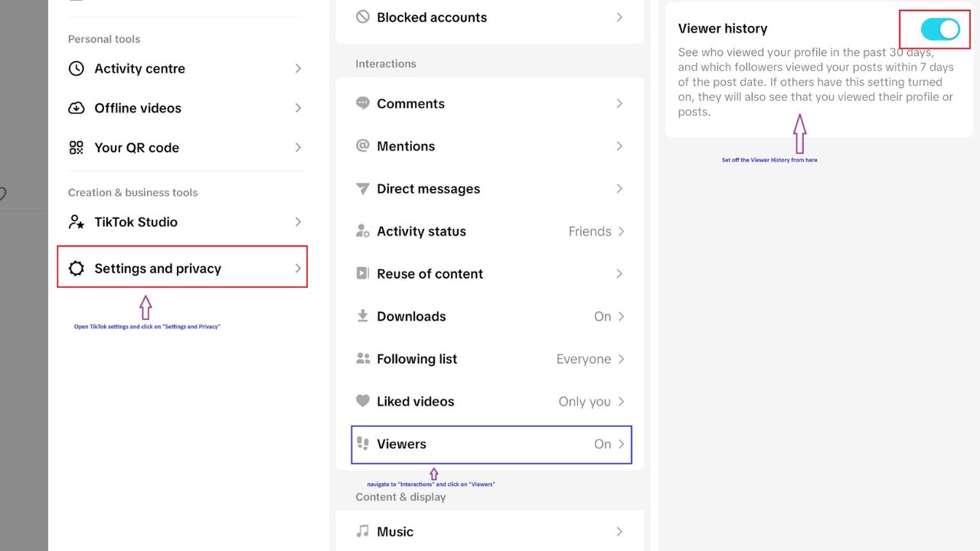This screenshot has width=980, height=551.
Task: Click the chevron beside Blocked accounts
Action: point(619,17)
